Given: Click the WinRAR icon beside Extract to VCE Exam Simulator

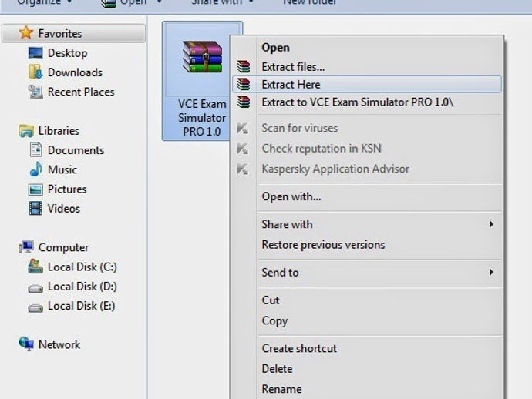Looking at the screenshot, I should [244, 102].
